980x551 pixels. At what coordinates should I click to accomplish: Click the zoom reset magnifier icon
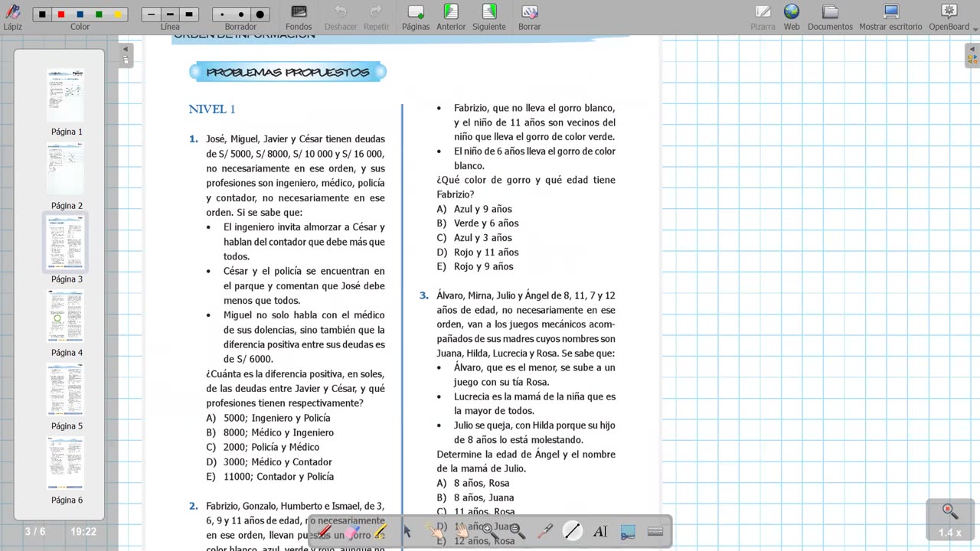click(x=950, y=511)
